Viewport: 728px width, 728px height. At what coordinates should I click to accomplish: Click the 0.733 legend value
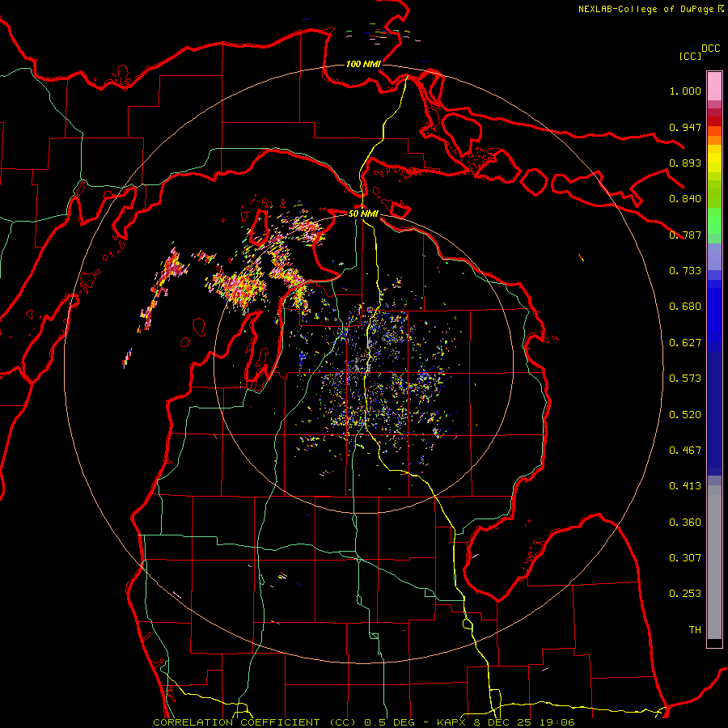(x=685, y=271)
